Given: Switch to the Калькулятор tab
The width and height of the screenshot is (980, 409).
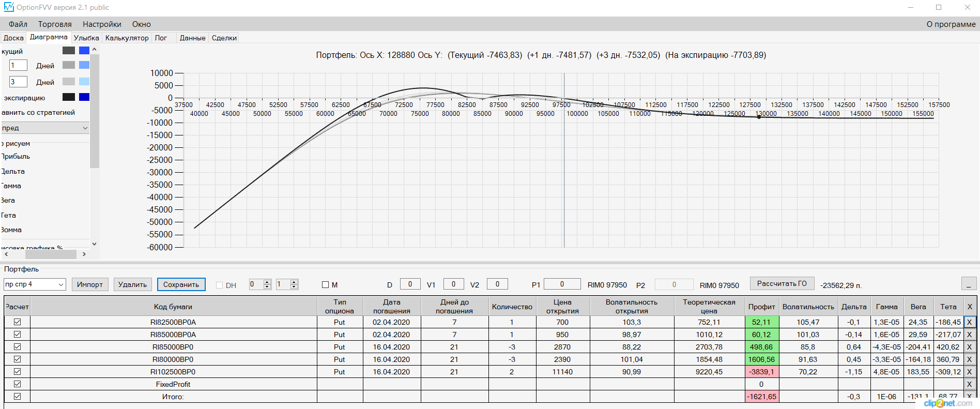Looking at the screenshot, I should [x=127, y=38].
